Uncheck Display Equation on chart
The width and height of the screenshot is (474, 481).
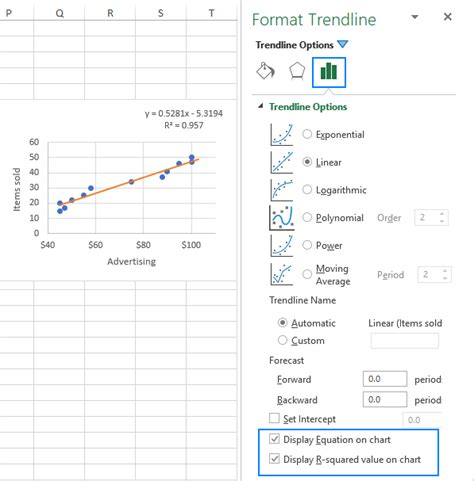pos(274,439)
